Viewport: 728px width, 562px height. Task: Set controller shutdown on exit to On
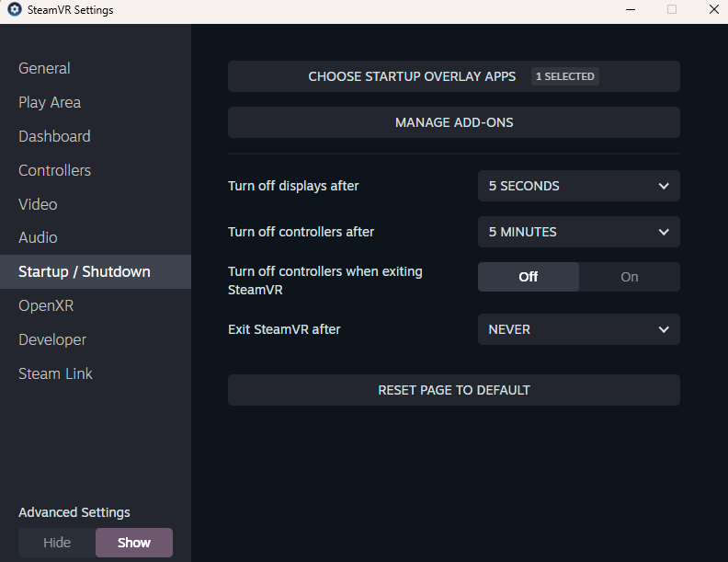click(x=629, y=277)
